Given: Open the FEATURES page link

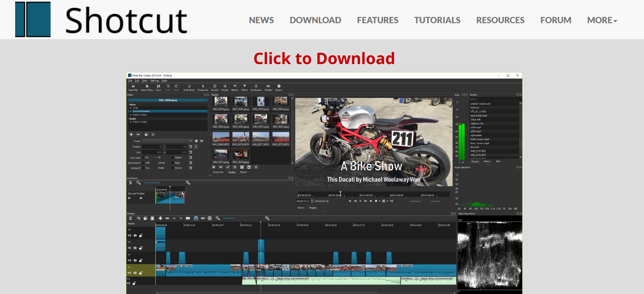Looking at the screenshot, I should (378, 20).
